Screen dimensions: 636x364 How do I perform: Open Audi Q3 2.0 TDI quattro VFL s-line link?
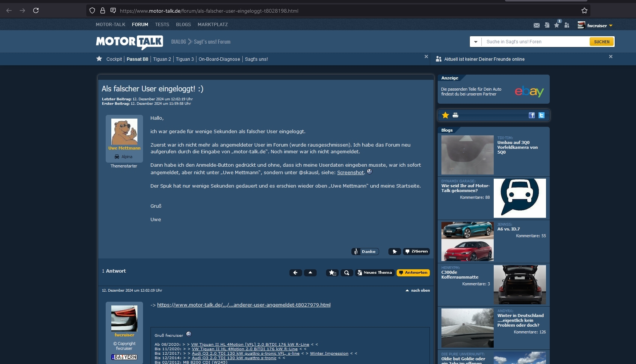(246, 354)
